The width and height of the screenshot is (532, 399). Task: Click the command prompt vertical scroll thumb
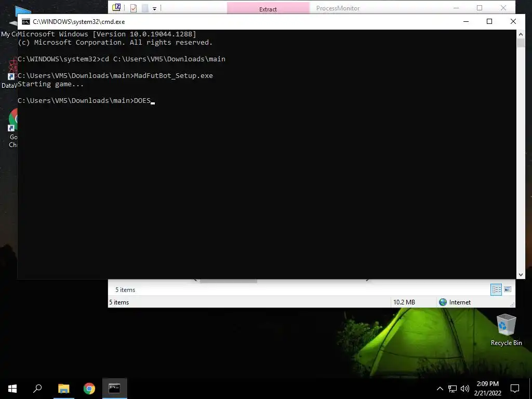click(521, 43)
